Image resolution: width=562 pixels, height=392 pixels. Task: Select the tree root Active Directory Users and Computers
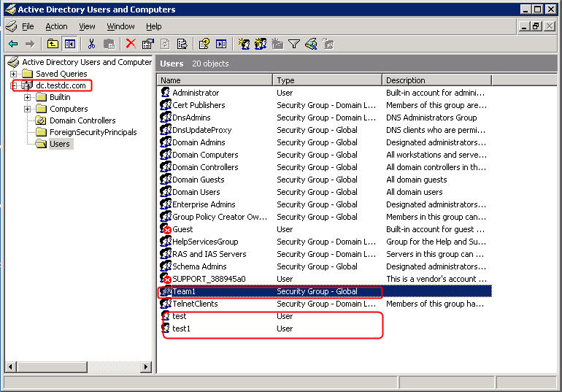coord(87,62)
